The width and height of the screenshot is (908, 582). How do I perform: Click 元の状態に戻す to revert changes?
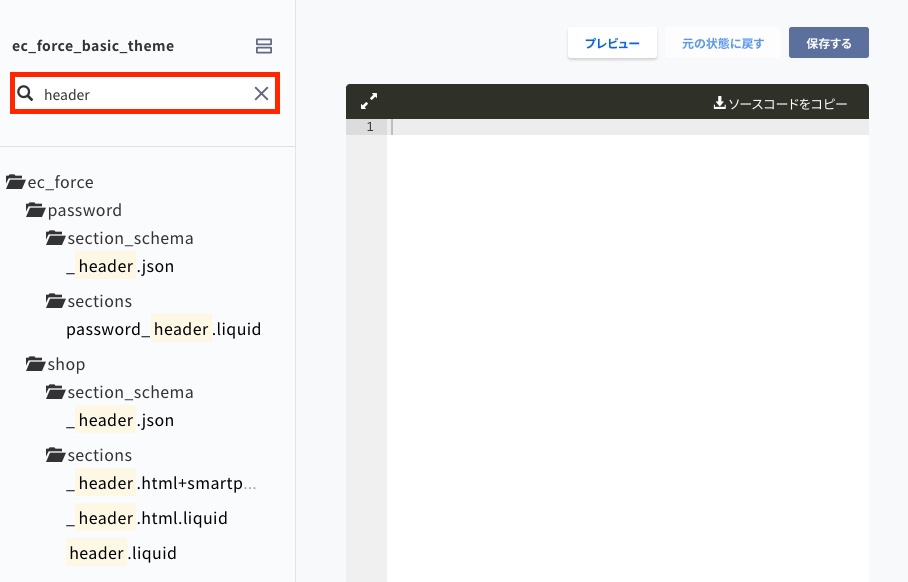coord(723,43)
